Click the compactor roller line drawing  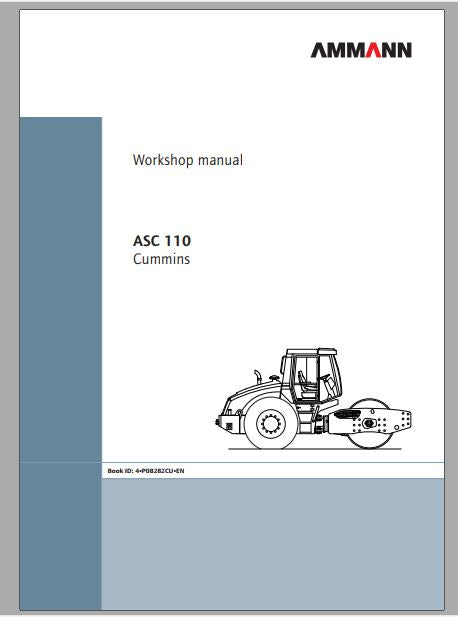[x=314, y=399]
